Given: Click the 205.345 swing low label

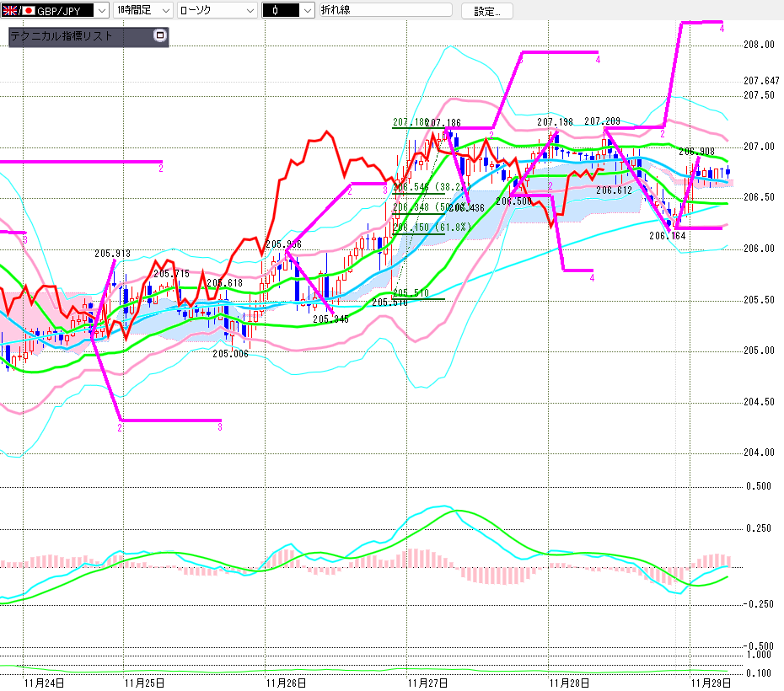Looking at the screenshot, I should coord(330,319).
